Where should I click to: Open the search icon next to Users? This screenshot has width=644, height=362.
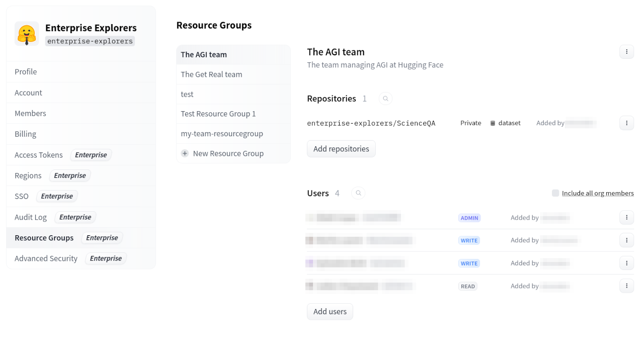pyautogui.click(x=358, y=193)
